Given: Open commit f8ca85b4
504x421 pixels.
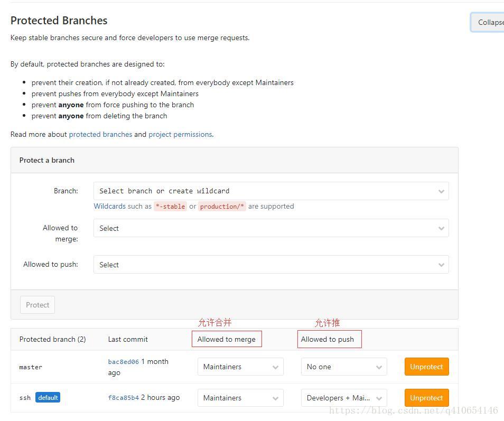Looking at the screenshot, I should pos(123,398).
